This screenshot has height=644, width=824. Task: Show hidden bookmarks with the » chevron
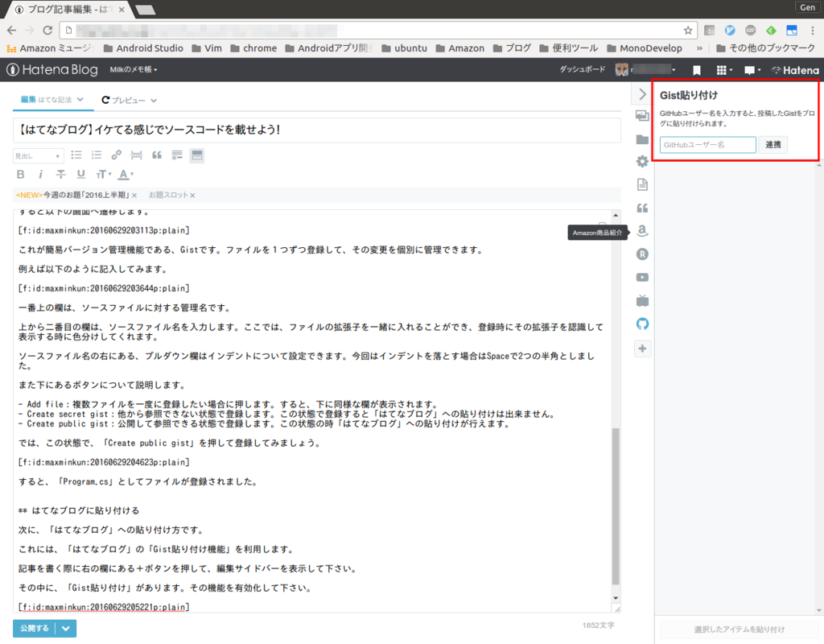pos(699,48)
